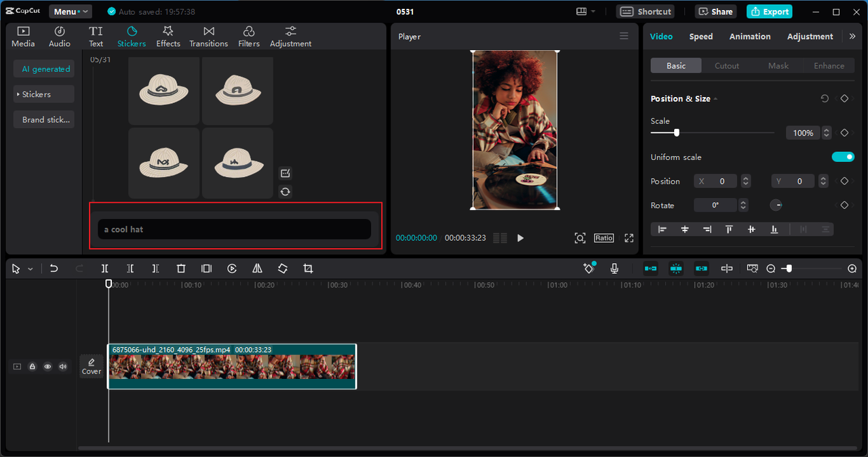Screen dimensions: 868x457
Task: Toggle the Uniform scale switch
Action: click(843, 157)
